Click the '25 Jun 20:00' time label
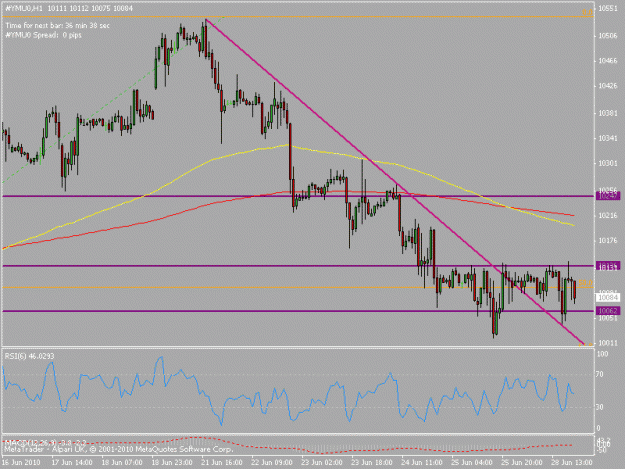This screenshot has width=625, height=469. click(522, 462)
